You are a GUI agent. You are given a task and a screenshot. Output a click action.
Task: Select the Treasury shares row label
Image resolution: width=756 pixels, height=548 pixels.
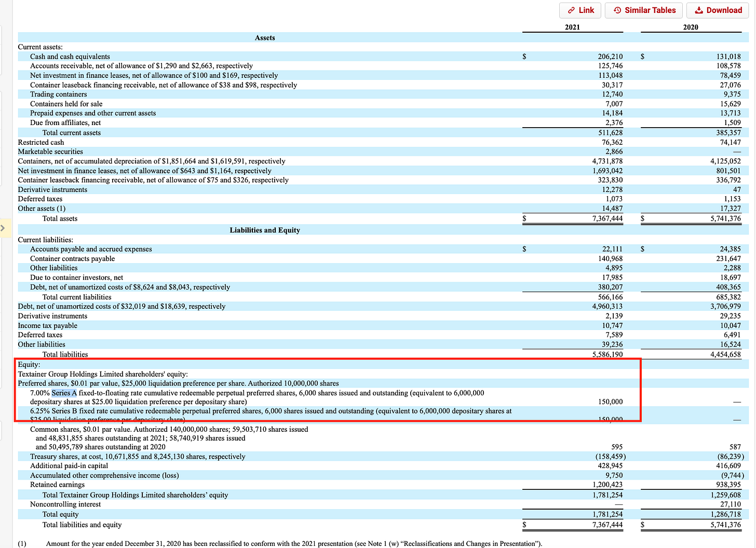point(138,457)
